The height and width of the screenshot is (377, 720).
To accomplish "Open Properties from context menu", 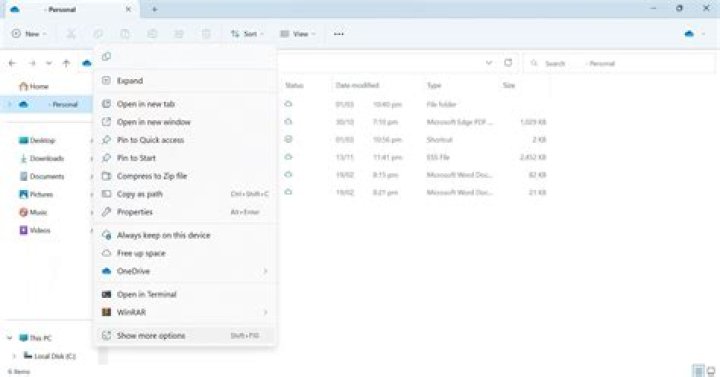I will [x=185, y=212].
